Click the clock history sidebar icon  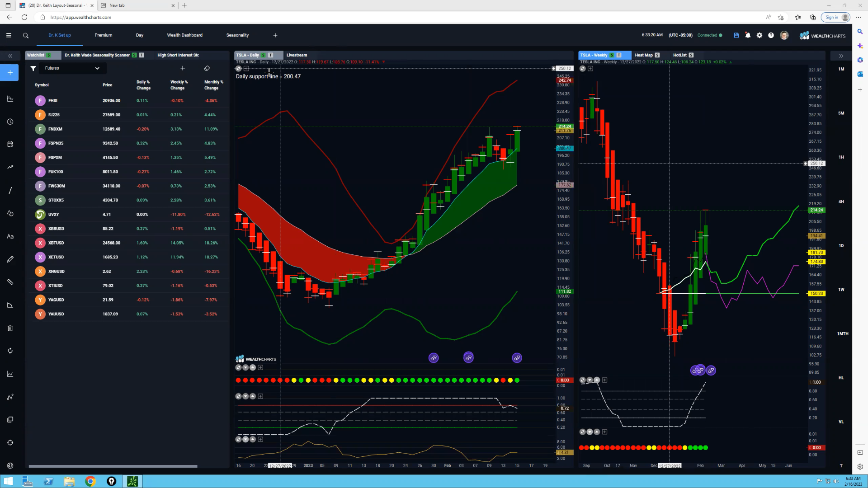coord(10,122)
